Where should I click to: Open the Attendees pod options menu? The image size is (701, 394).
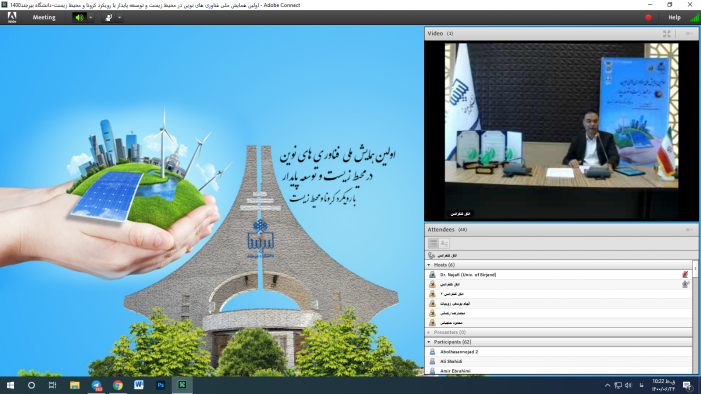[x=689, y=229]
